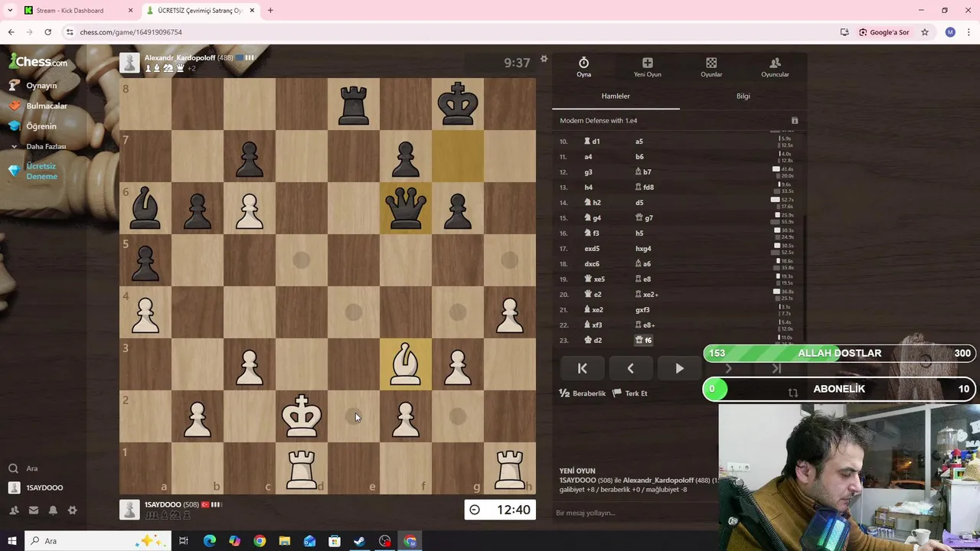Open Steam from the taskbar
This screenshot has height=551, width=980.
[x=359, y=541]
